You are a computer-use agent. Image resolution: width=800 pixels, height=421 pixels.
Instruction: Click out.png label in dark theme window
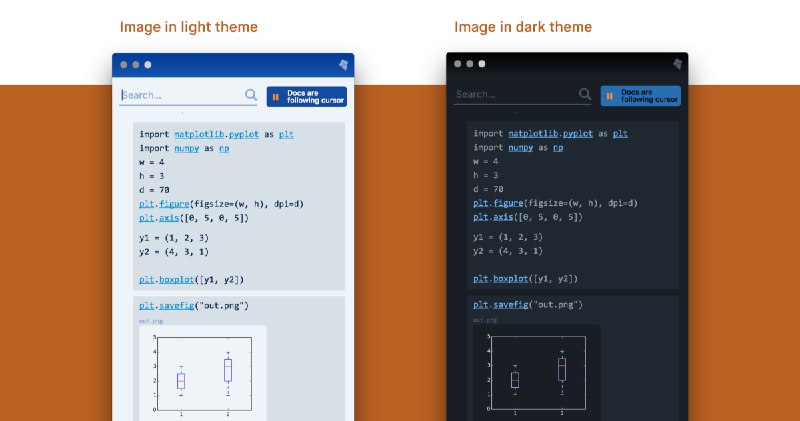click(x=485, y=320)
